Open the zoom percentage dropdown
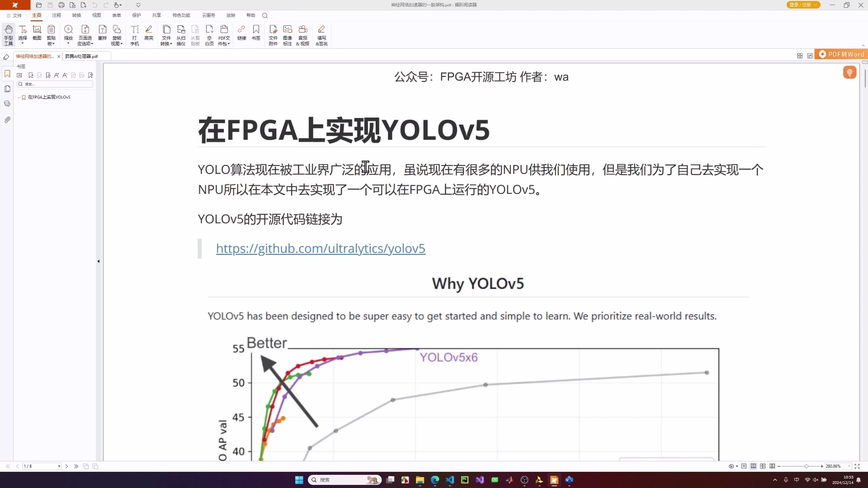Image resolution: width=868 pixels, height=488 pixels. tap(849, 466)
